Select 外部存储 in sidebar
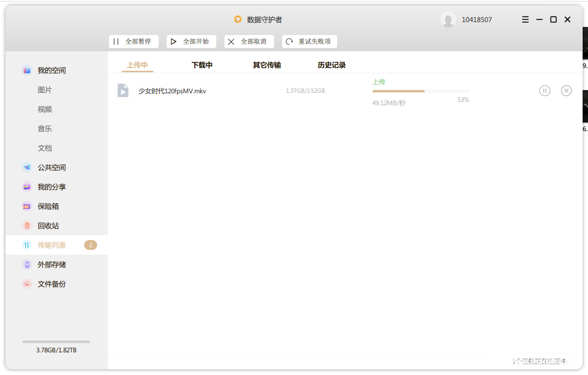The height and width of the screenshot is (375, 588). tap(51, 264)
